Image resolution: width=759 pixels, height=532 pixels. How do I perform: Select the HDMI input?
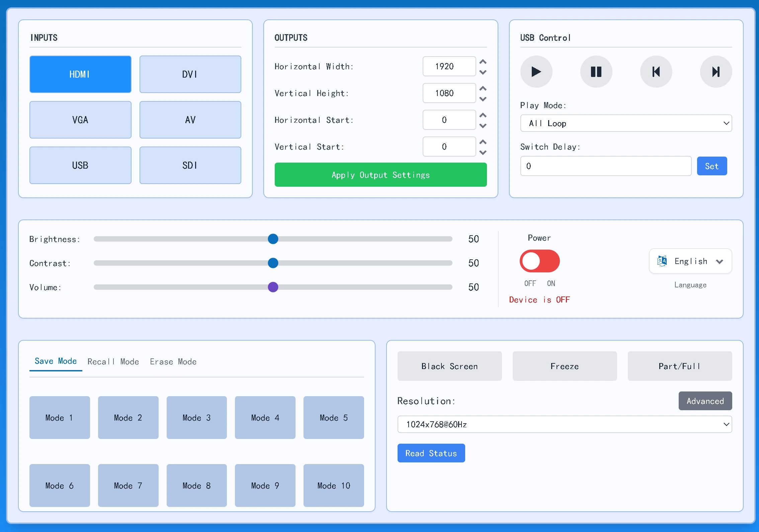point(80,74)
